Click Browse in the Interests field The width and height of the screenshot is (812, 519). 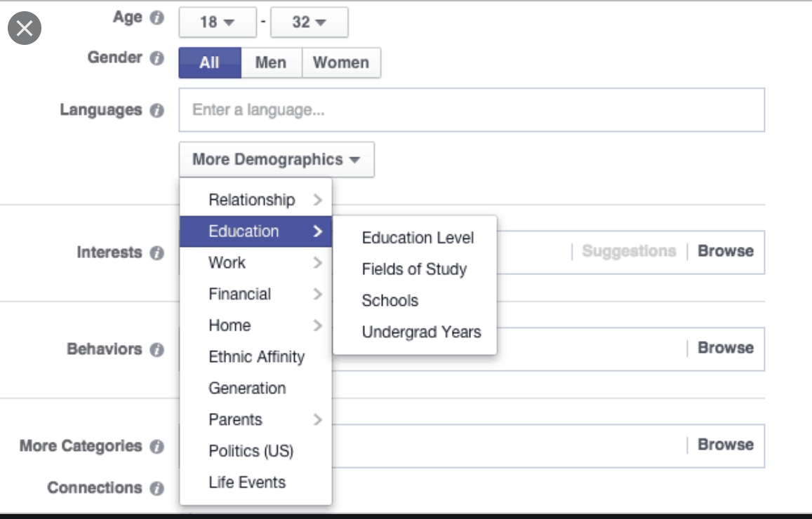pos(726,251)
